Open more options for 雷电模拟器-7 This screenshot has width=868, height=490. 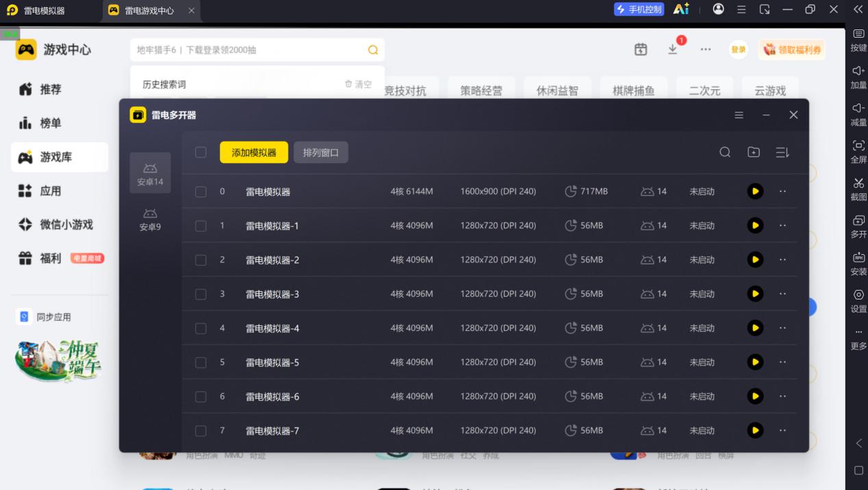[x=783, y=430]
